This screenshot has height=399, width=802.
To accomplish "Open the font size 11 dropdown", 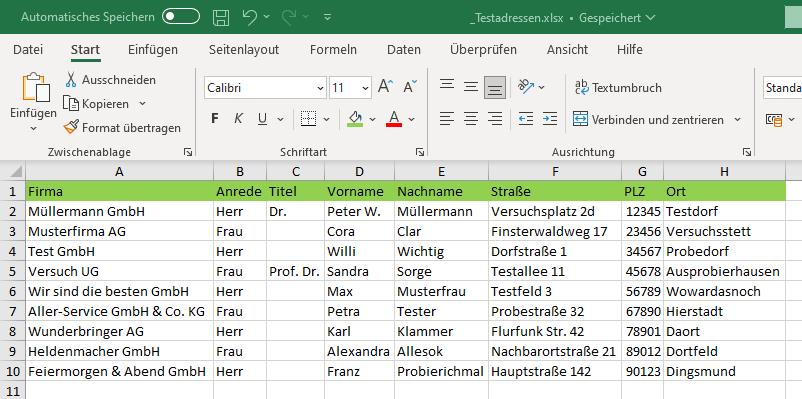I will click(350, 87).
